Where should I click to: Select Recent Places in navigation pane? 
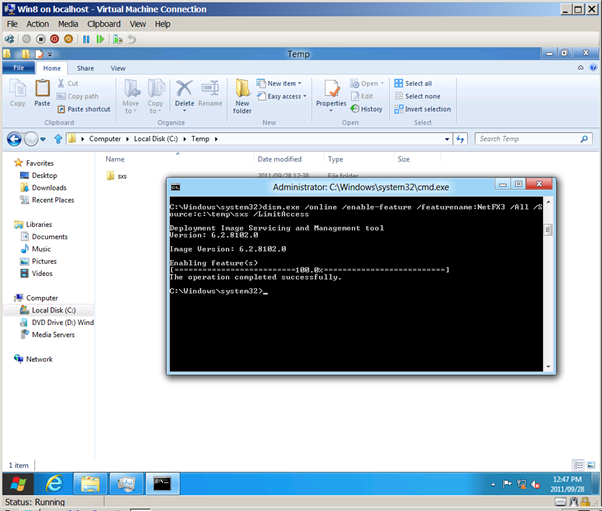pyautogui.click(x=47, y=200)
